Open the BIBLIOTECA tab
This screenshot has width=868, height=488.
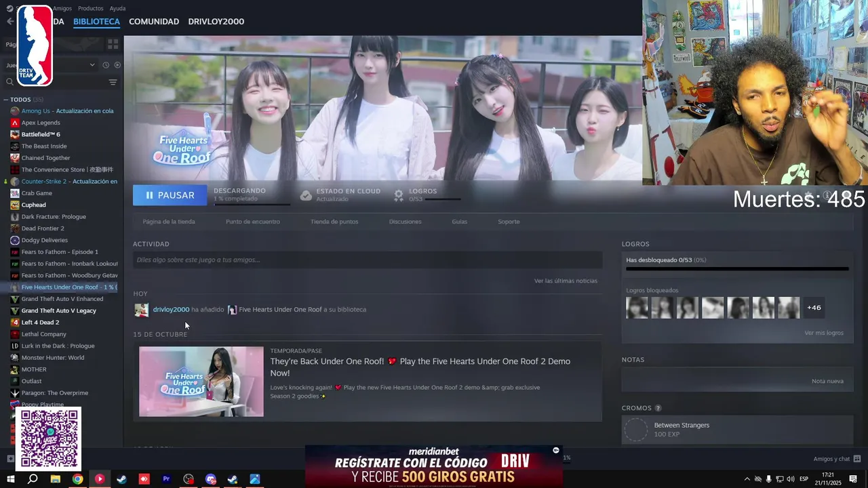[96, 22]
